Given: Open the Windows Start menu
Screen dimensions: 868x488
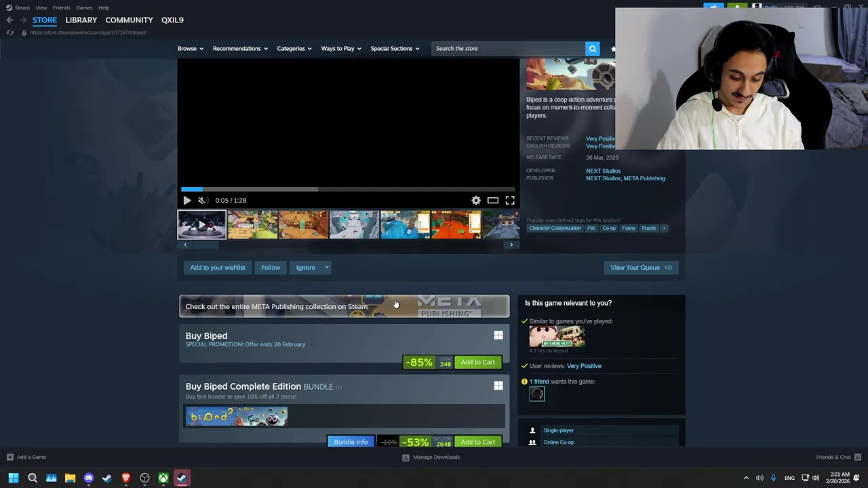Looking at the screenshot, I should click(14, 478).
